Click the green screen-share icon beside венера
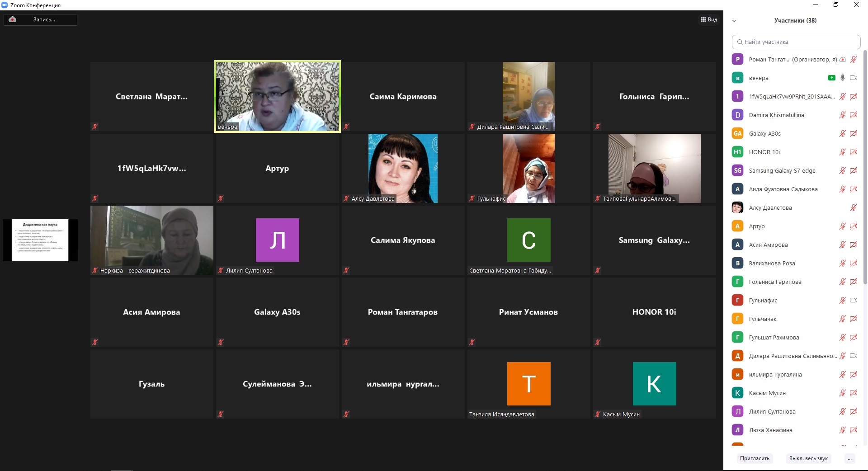This screenshot has width=868, height=471. tap(831, 78)
